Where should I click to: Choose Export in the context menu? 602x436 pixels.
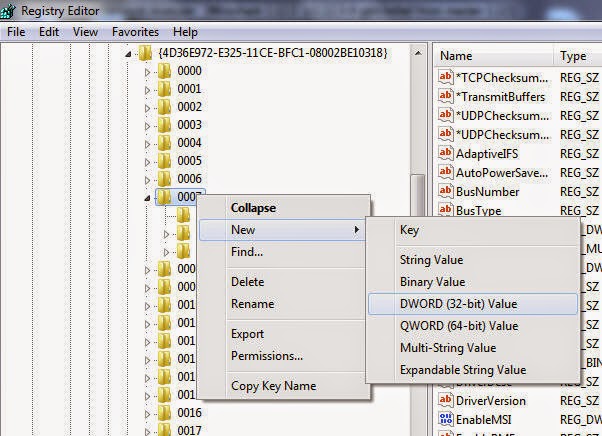pos(247,334)
